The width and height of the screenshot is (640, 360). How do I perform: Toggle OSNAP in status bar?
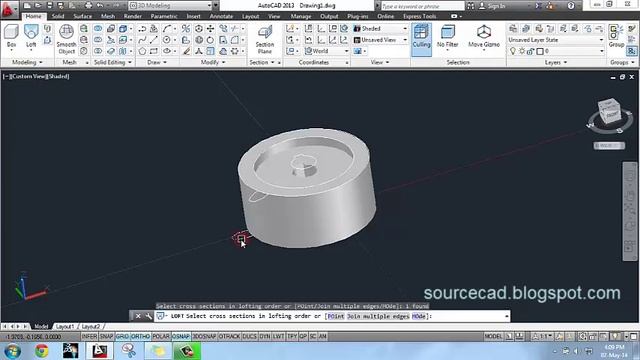click(x=181, y=336)
